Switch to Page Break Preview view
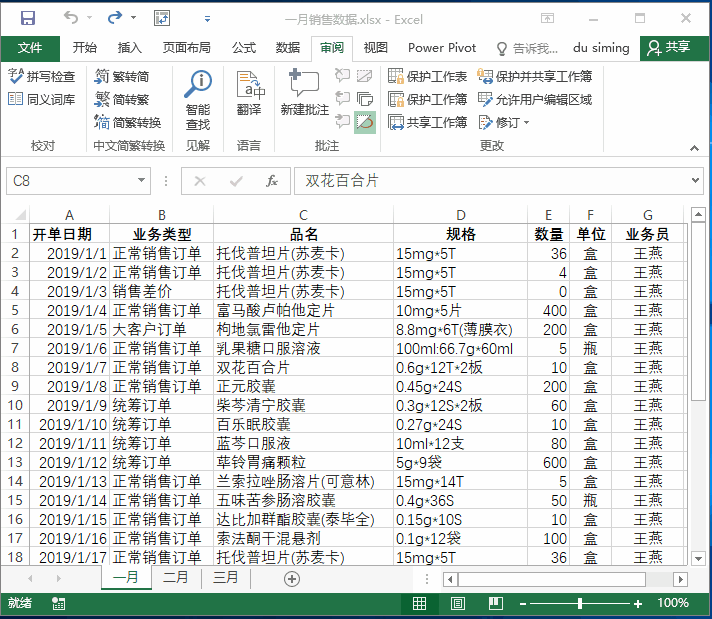The image size is (712, 619). coord(495,603)
